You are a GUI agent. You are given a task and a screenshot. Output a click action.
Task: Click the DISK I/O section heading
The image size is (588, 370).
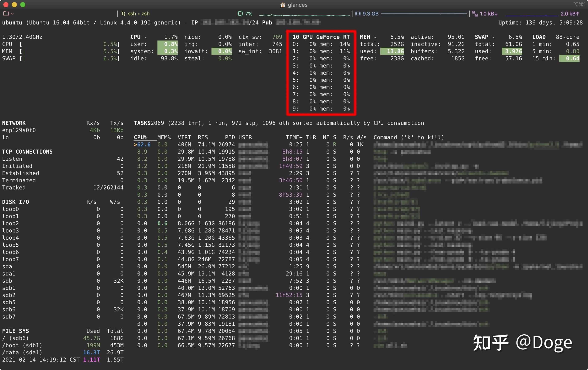[16, 202]
